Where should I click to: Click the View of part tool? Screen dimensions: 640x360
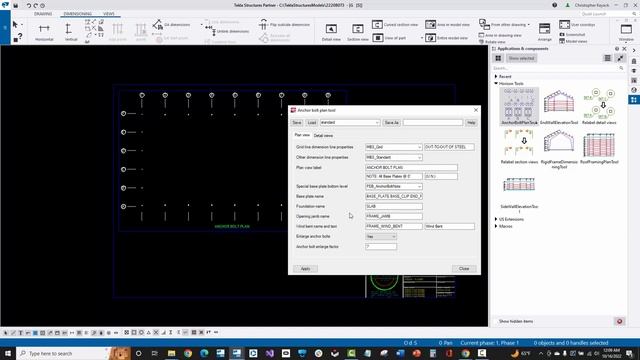(389, 38)
